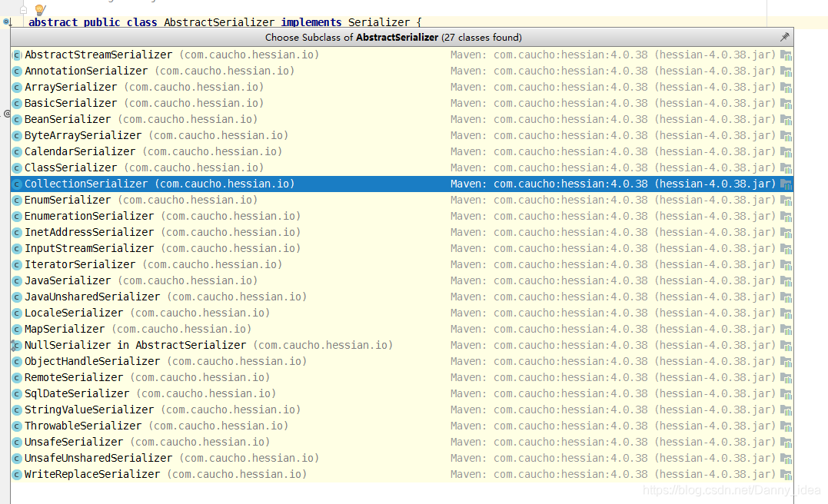Choose ArraySerializer subclass
This screenshot has width=828, height=504.
tap(402, 87)
